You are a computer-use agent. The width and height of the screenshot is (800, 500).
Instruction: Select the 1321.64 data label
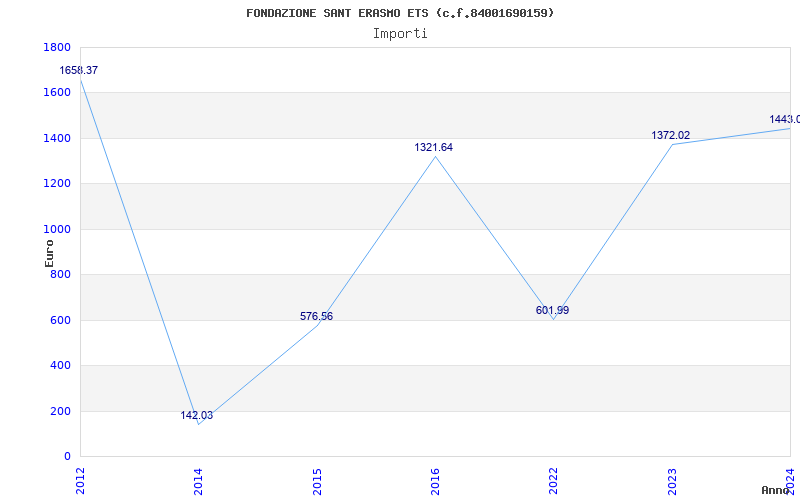pos(433,147)
